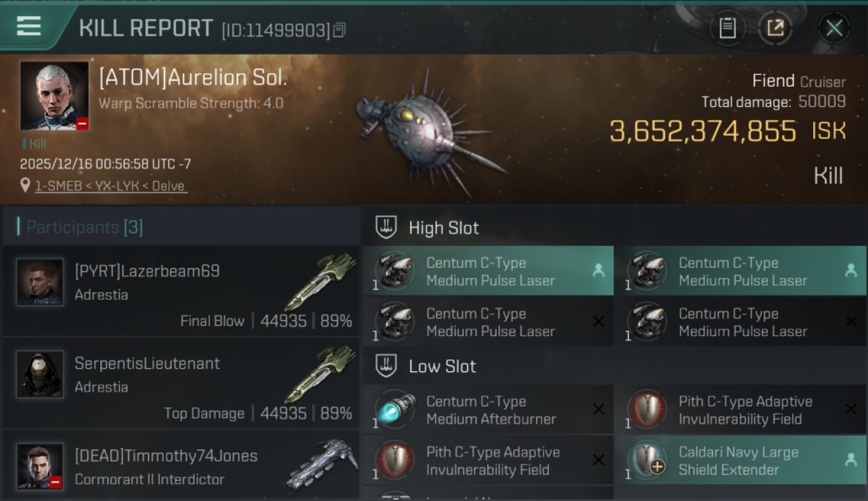This screenshot has height=501, width=868.
Task: Copy the kill report ID
Action: coord(339,30)
